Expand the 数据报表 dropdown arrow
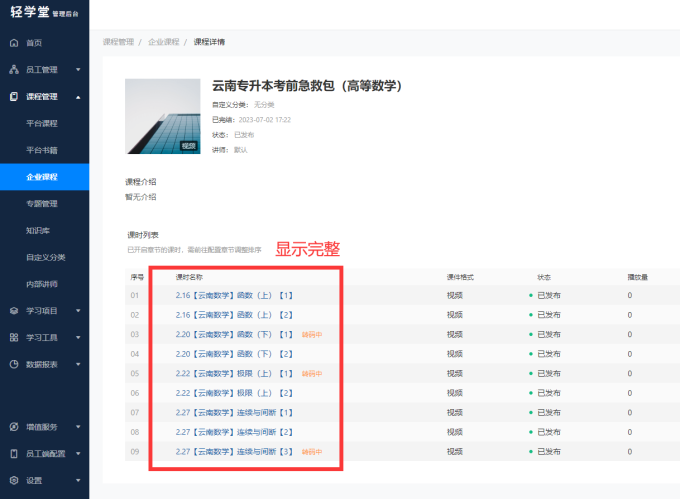The height and width of the screenshot is (499, 680). click(78, 365)
